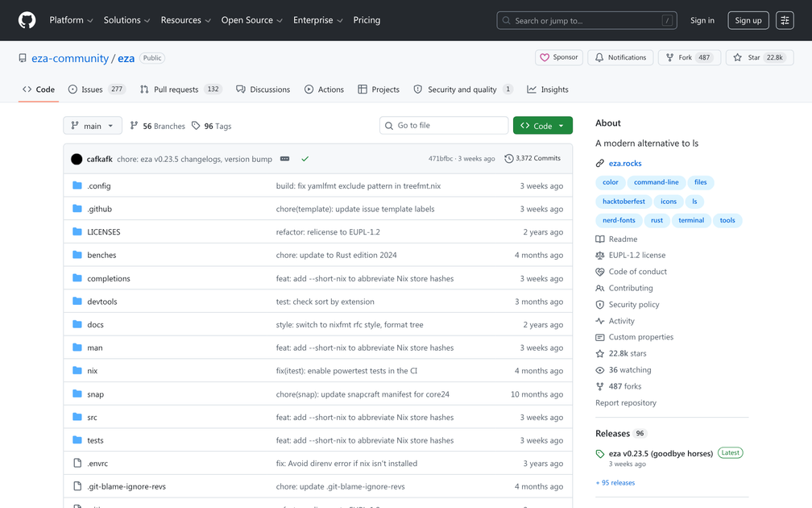
Task: Click the Sign up button
Action: (x=748, y=20)
